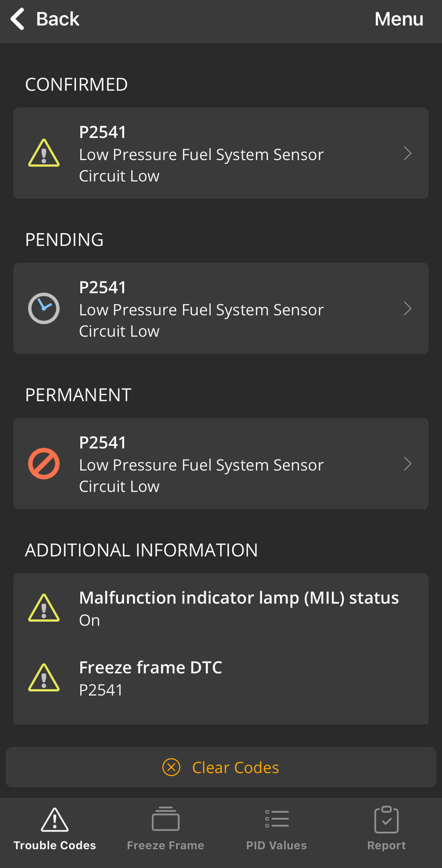Expand permanent P2541 code chevron
This screenshot has height=868, width=442.
click(x=408, y=464)
